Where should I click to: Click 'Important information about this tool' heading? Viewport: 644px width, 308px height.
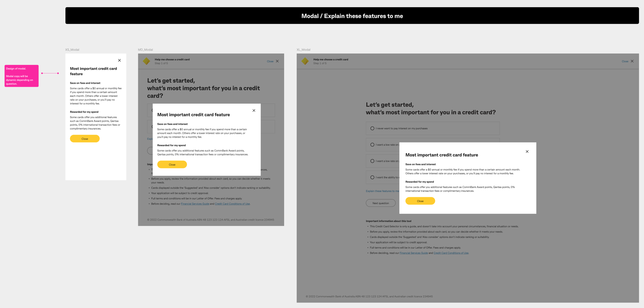click(x=389, y=221)
